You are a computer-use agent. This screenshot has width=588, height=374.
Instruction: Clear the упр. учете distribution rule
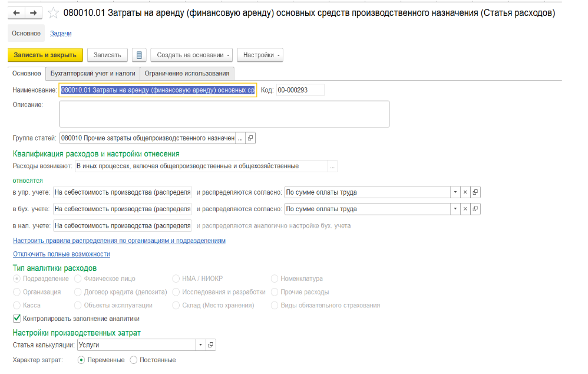[464, 192]
